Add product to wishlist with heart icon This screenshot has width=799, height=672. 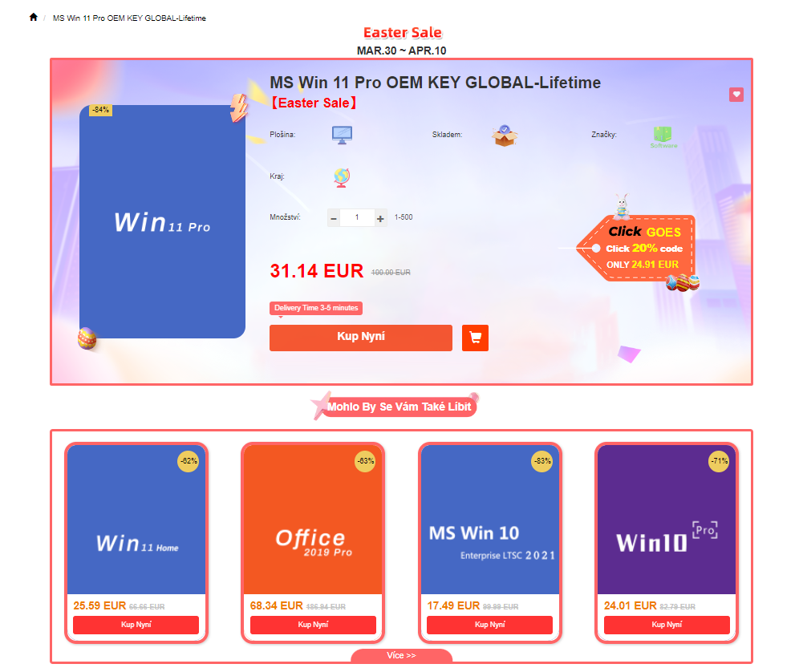coord(736,95)
